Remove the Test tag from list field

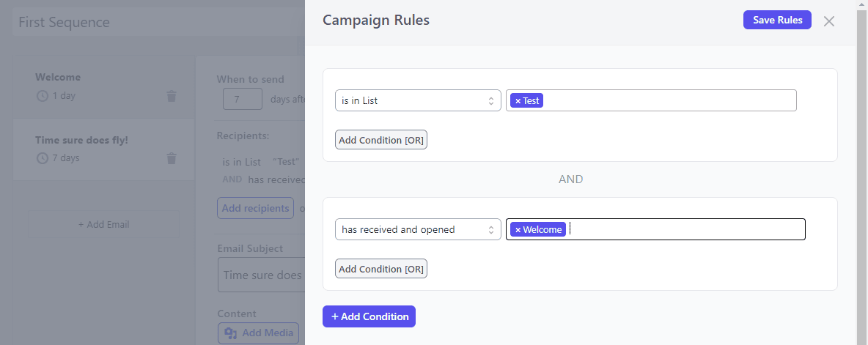(518, 101)
